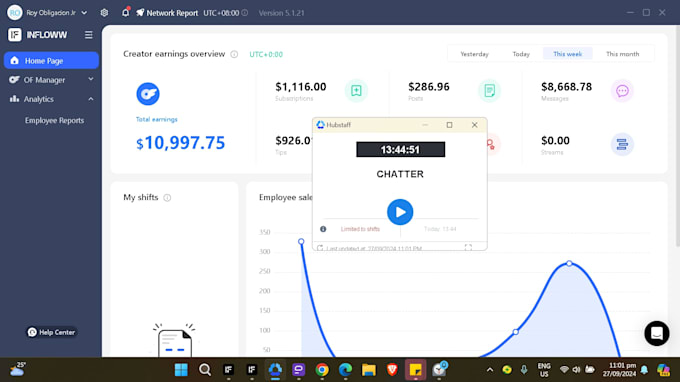Go to Home Page in sidebar
680x382 pixels.
pyautogui.click(x=51, y=60)
